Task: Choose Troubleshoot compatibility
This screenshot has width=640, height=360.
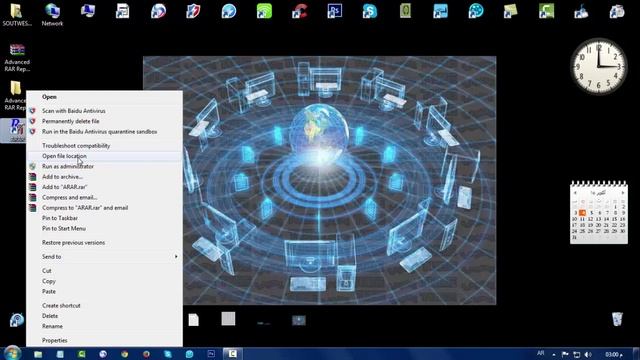Action: point(104,146)
